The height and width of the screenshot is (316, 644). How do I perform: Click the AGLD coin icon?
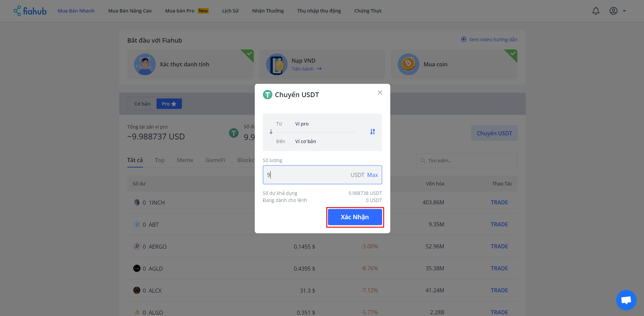point(137,268)
